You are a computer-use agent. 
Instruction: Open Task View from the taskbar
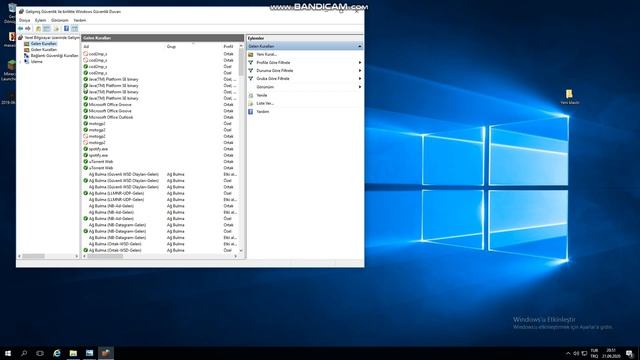[40, 353]
